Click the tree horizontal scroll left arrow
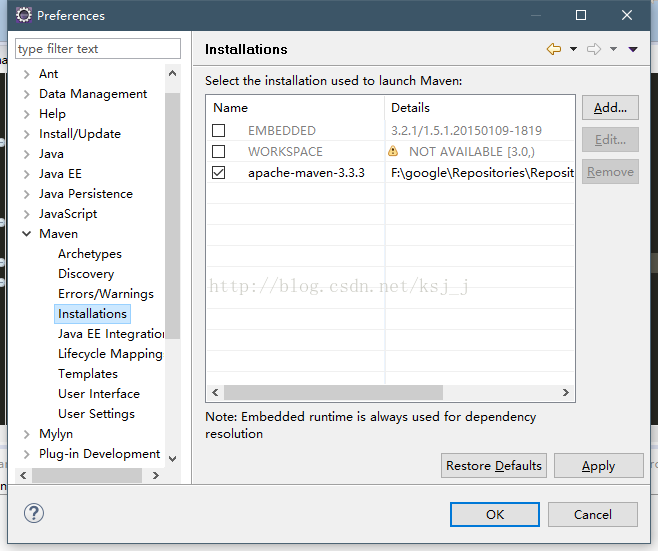Screen dimensions: 658x551 pyautogui.click(x=23, y=475)
